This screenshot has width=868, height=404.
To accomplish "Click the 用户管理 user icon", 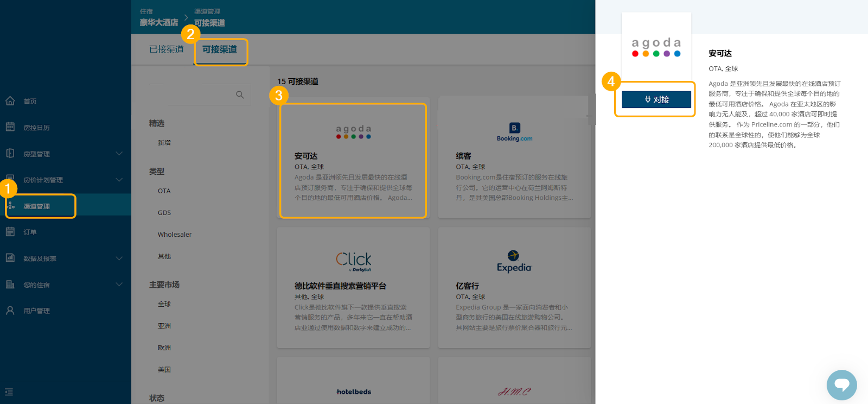I will 10,310.
